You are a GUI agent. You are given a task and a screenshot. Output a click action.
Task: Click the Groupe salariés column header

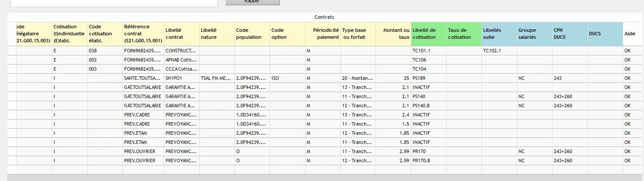534,34
